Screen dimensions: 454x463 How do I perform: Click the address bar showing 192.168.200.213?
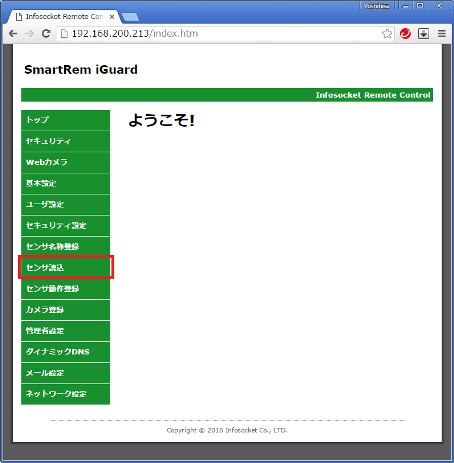point(221,34)
